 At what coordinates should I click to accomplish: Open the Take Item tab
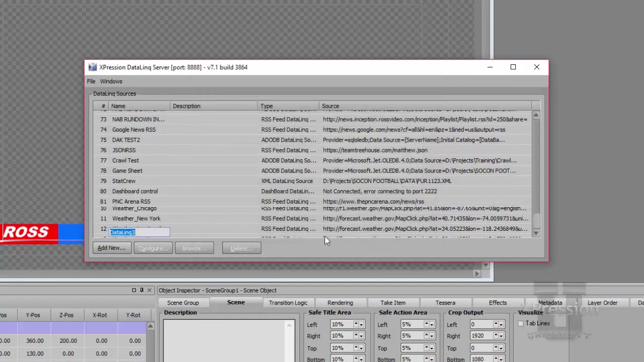393,303
